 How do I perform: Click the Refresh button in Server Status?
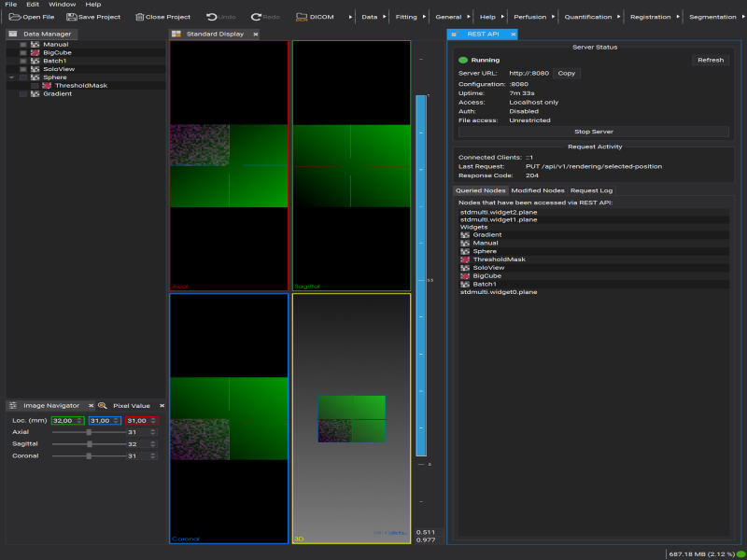(711, 60)
